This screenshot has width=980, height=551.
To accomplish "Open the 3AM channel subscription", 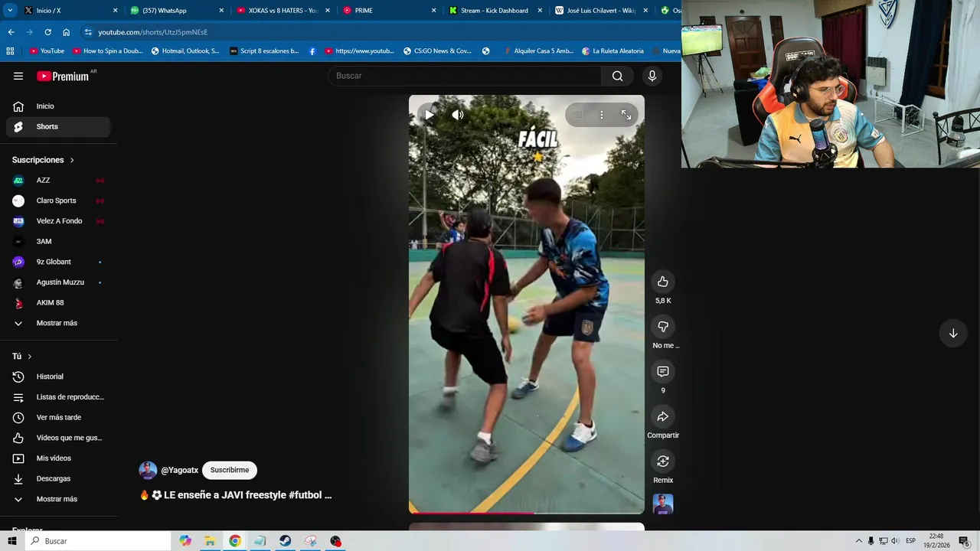I will coord(58,241).
